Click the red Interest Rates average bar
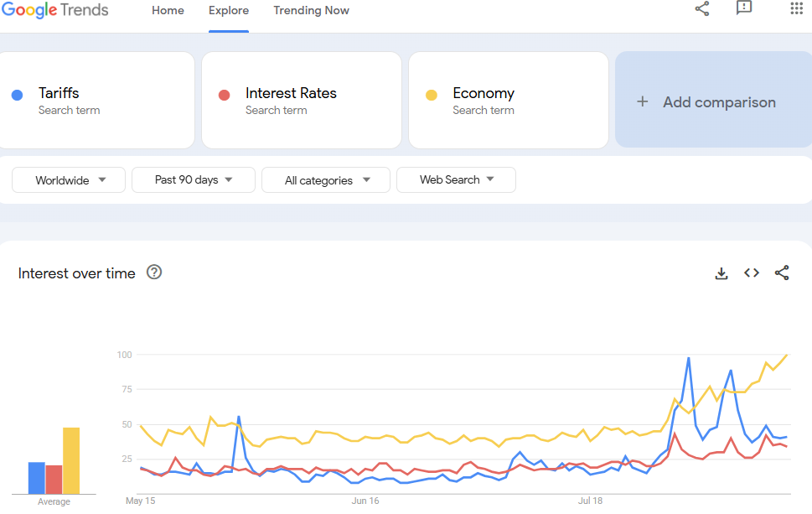This screenshot has width=812, height=514. [x=54, y=480]
